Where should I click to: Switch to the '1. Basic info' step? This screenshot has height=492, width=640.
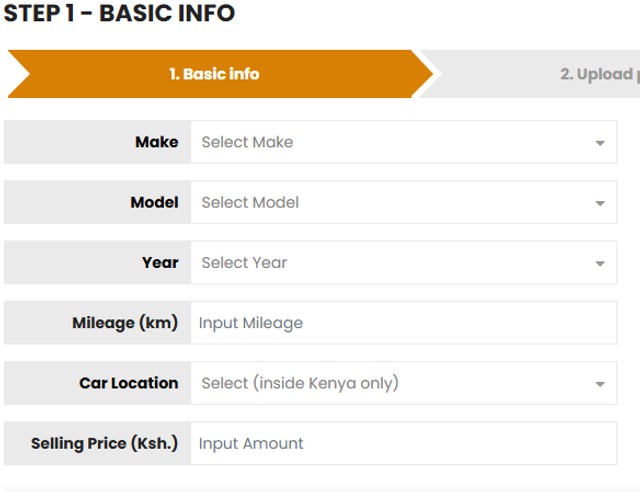click(x=214, y=74)
